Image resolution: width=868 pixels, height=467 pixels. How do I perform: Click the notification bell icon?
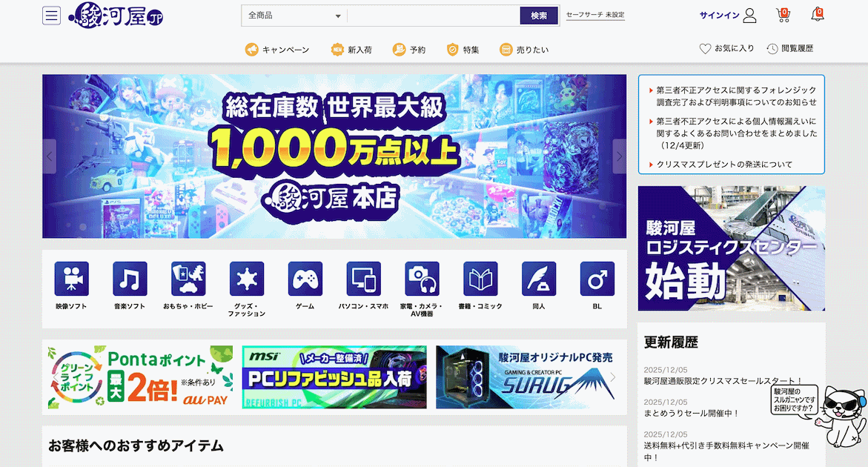pyautogui.click(x=817, y=15)
